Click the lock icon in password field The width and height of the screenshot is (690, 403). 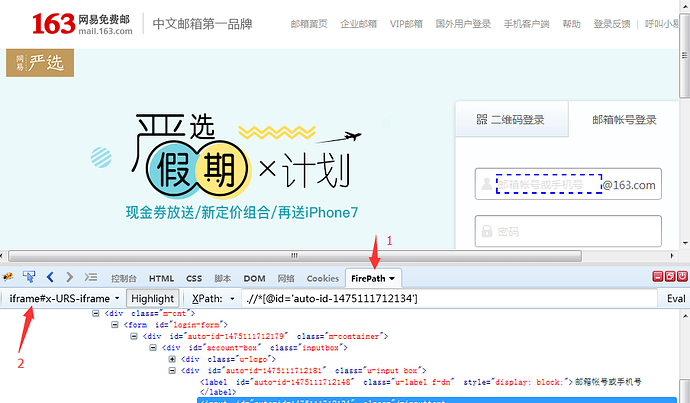pyautogui.click(x=487, y=231)
